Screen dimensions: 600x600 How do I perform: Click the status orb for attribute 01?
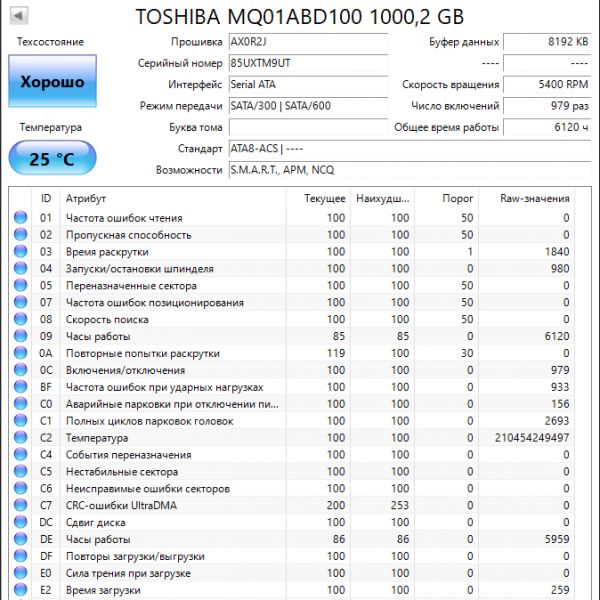click(21, 217)
